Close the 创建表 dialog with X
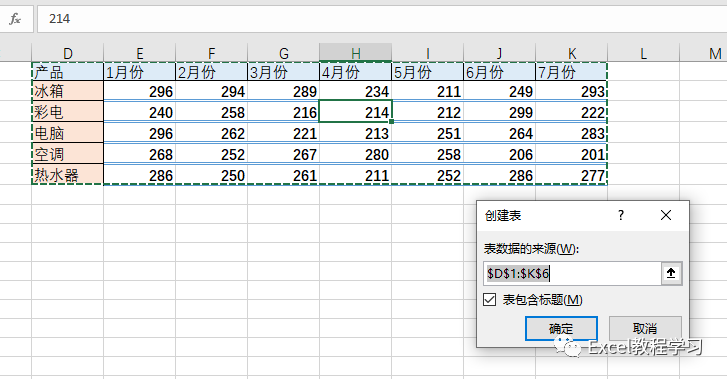The height and width of the screenshot is (379, 727). pos(666,215)
